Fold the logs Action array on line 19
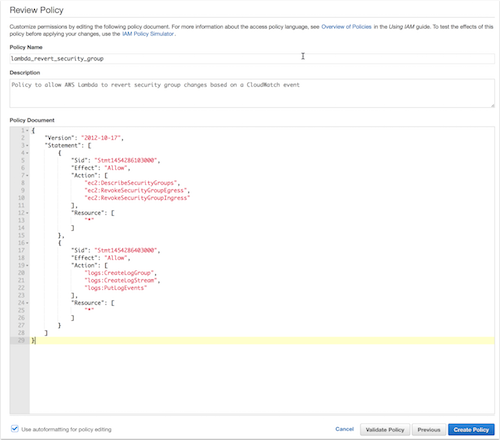Image resolution: width=500 pixels, height=440 pixels. 27,266
